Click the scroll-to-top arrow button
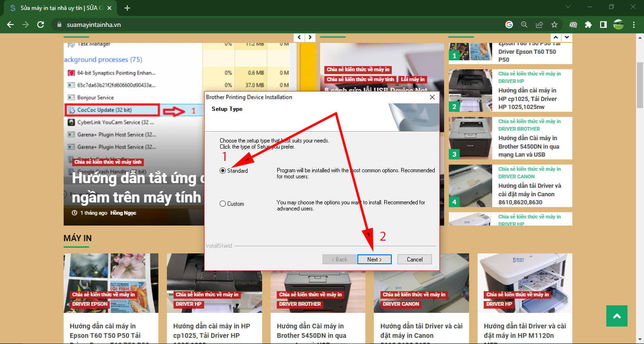The width and height of the screenshot is (644, 344). 617,316
